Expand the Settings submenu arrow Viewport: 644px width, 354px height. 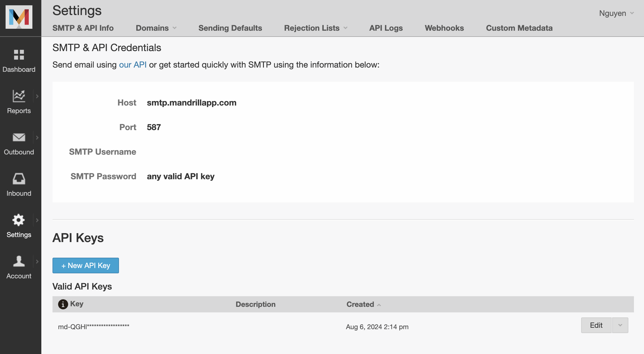click(x=37, y=220)
